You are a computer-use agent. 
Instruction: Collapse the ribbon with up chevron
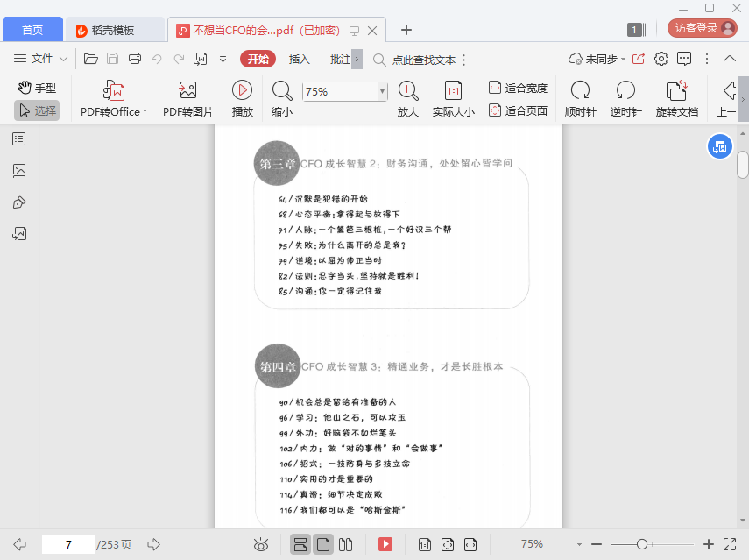click(x=730, y=59)
